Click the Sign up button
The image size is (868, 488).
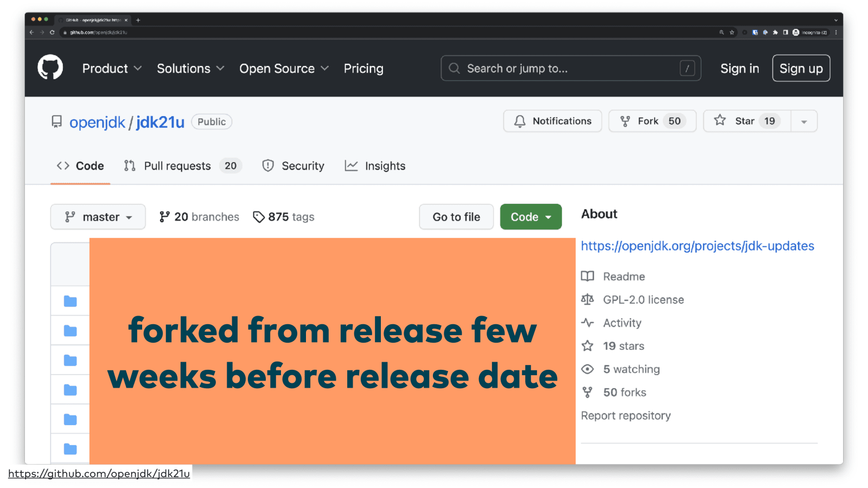(801, 68)
